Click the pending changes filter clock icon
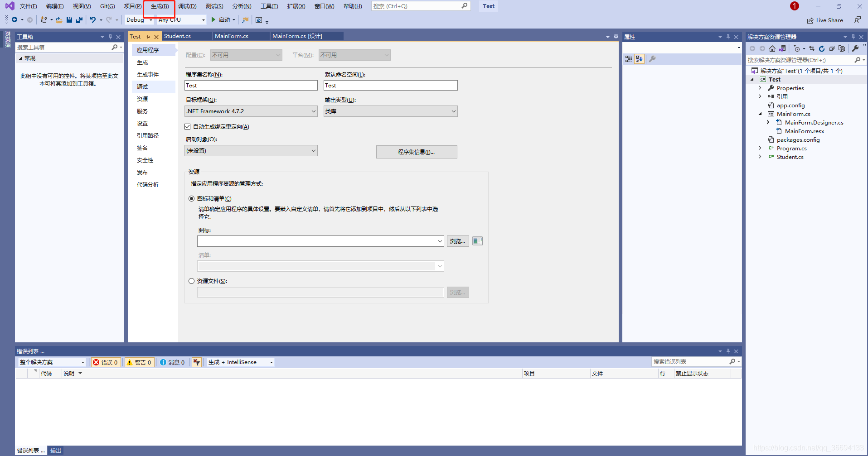The width and height of the screenshot is (868, 456). click(796, 48)
